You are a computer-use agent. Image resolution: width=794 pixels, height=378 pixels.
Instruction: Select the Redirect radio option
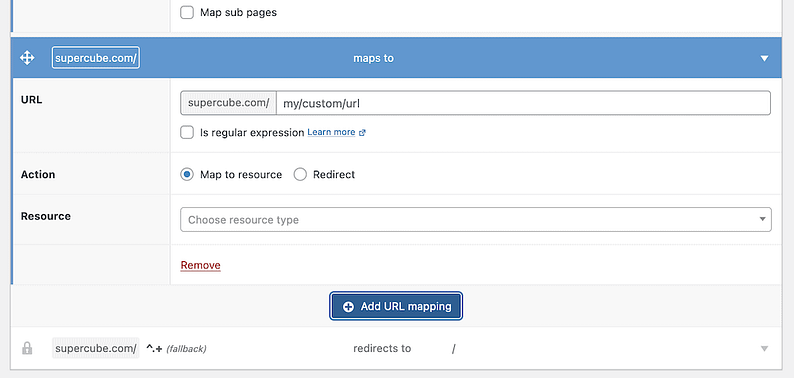[x=300, y=175]
